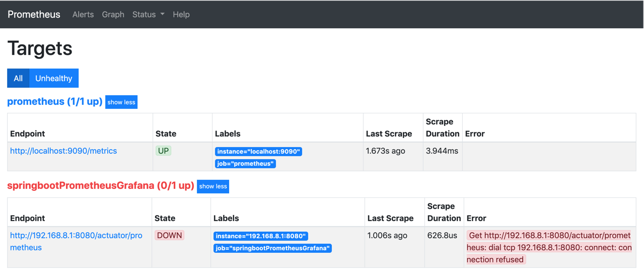Click the prometheus (1/1 up) heading

coord(55,102)
